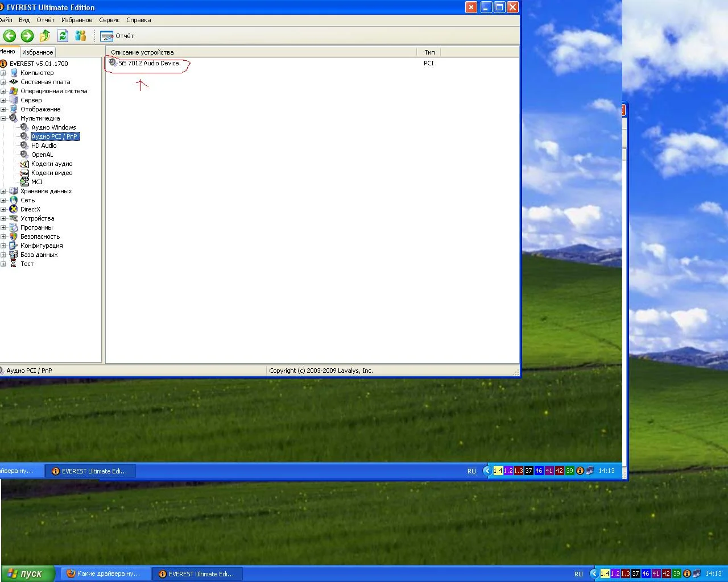The width and height of the screenshot is (728, 582).
Task: Click EVEREST Ultimate Edi… button in bottom taskbar
Action: tap(197, 573)
